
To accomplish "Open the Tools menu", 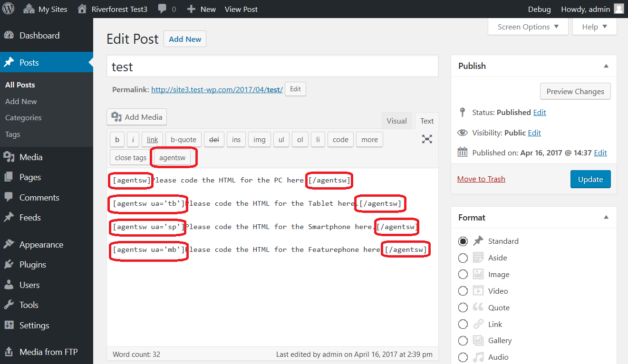I will (x=47, y=305).
